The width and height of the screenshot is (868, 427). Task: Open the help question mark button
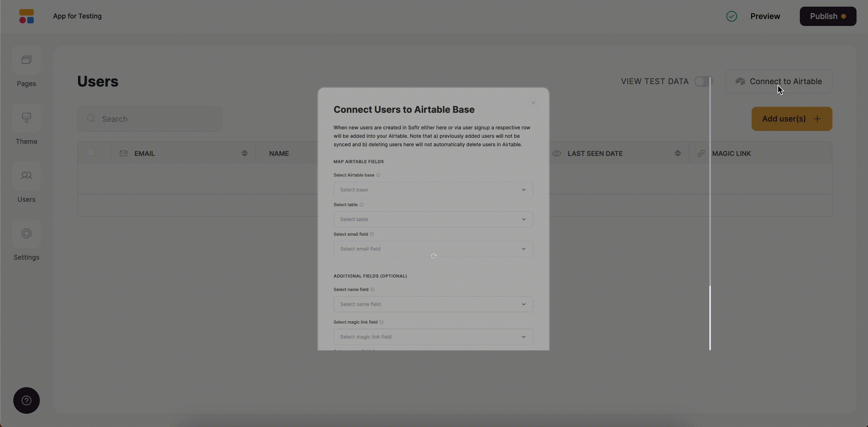pos(27,400)
